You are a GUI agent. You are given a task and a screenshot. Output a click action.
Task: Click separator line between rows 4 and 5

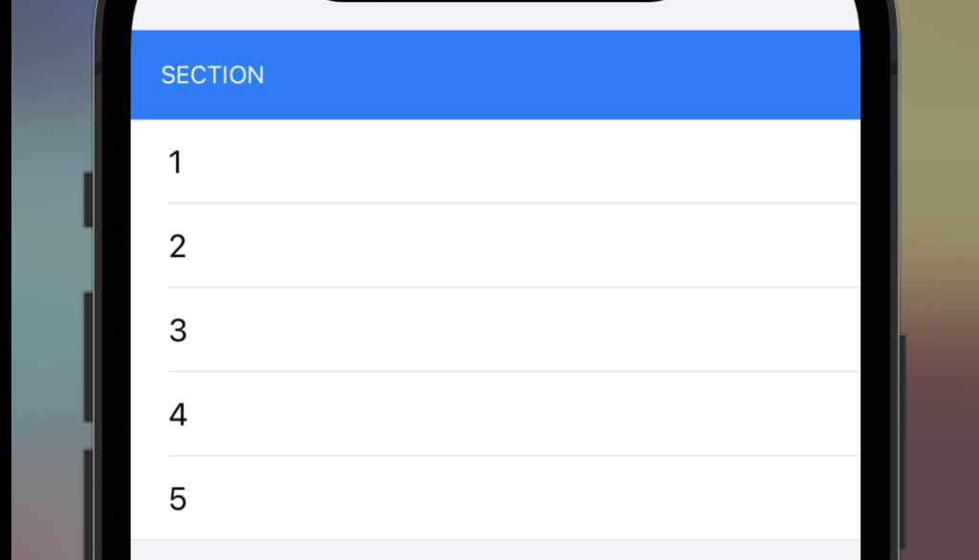[x=513, y=456]
